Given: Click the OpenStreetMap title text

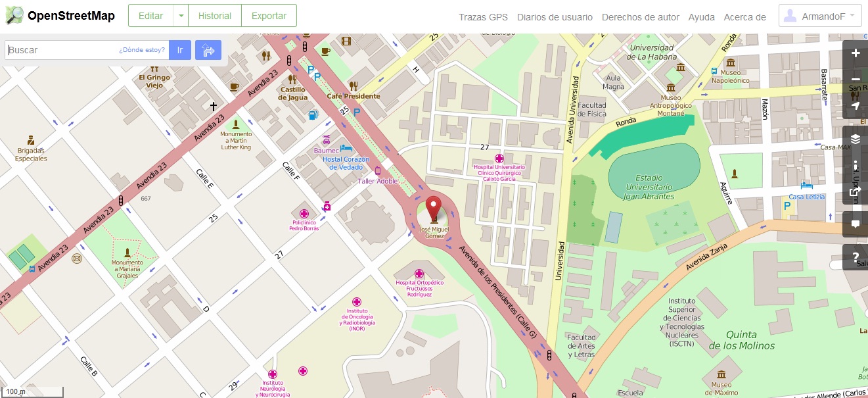Looking at the screenshot, I should tap(71, 16).
